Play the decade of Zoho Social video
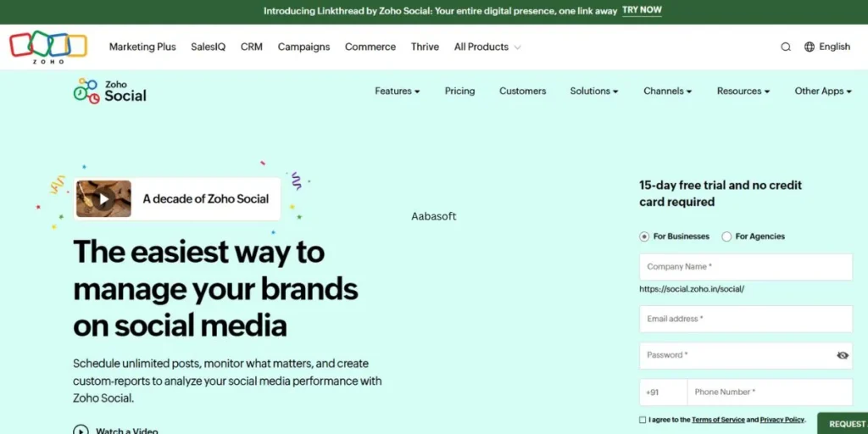 pos(103,198)
